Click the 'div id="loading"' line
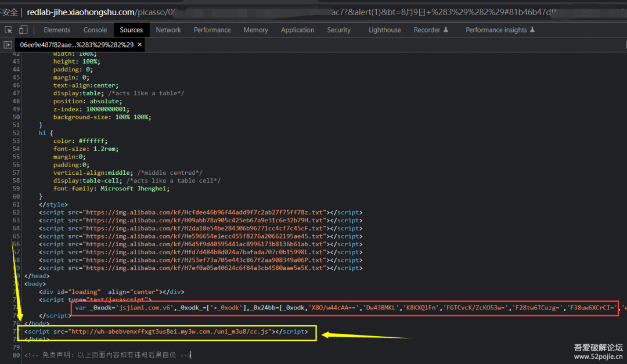The width and height of the screenshot is (627, 364). pos(111,292)
